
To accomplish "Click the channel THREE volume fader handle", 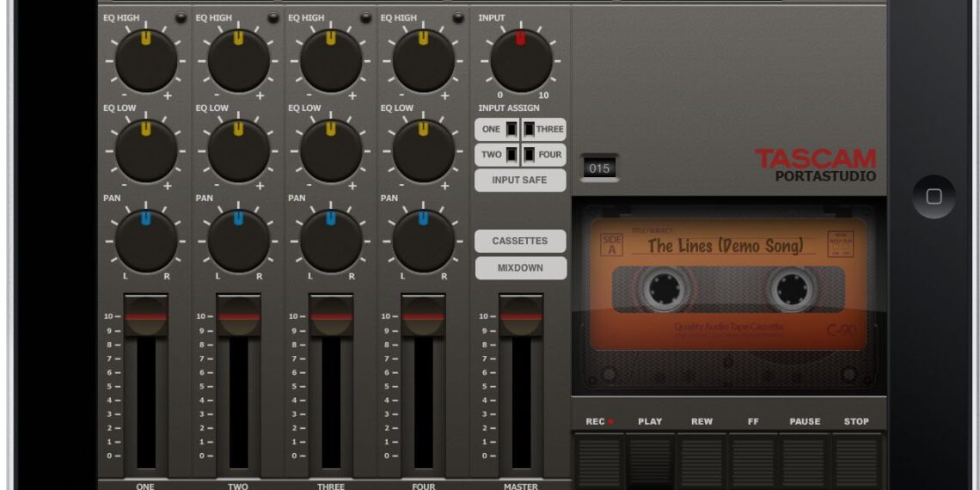I will pos(331,315).
